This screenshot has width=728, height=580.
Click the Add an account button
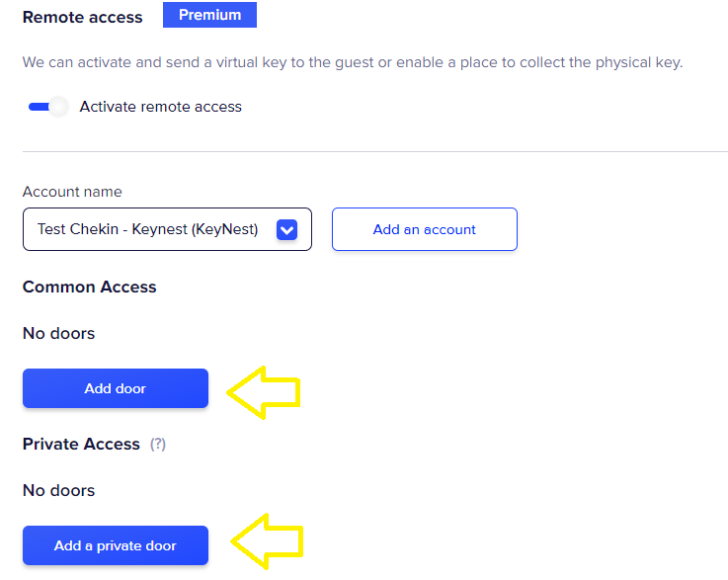coord(424,229)
